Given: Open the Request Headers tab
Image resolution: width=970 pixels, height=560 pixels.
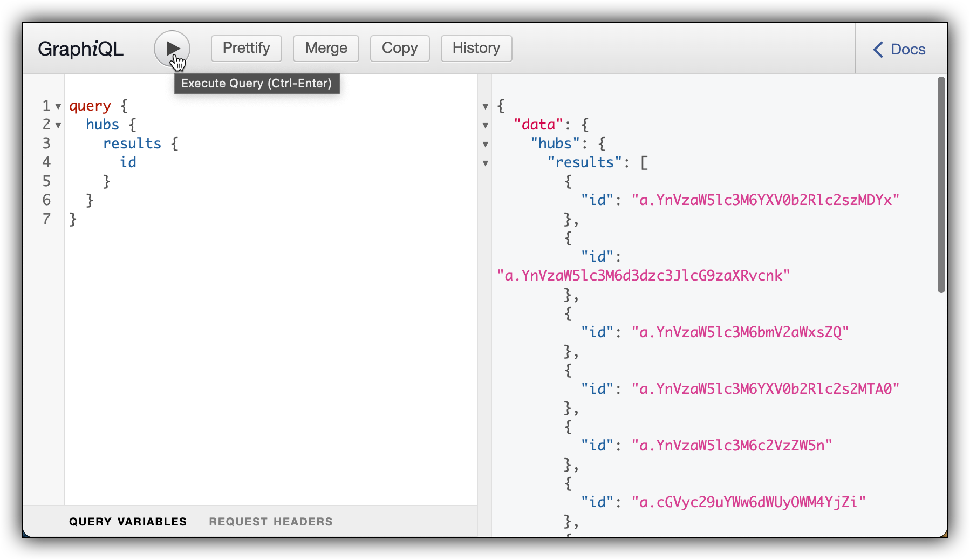Looking at the screenshot, I should tap(271, 522).
